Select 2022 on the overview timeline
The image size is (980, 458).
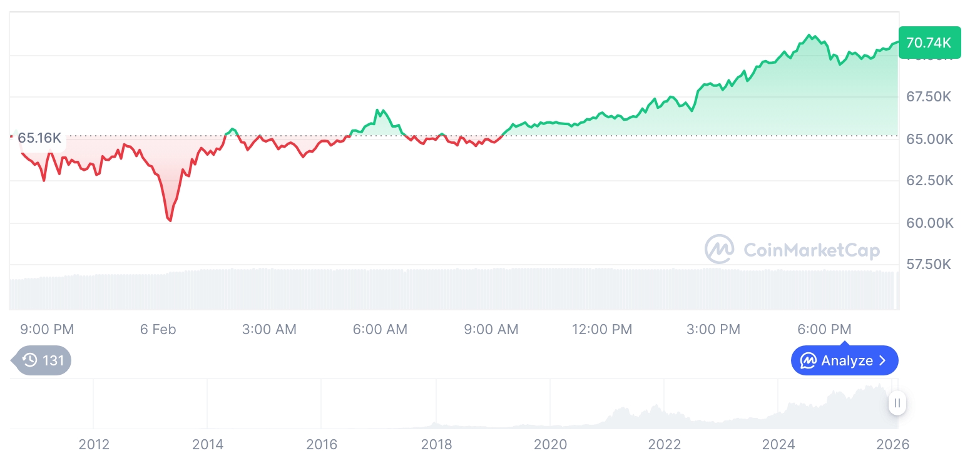pyautogui.click(x=664, y=444)
